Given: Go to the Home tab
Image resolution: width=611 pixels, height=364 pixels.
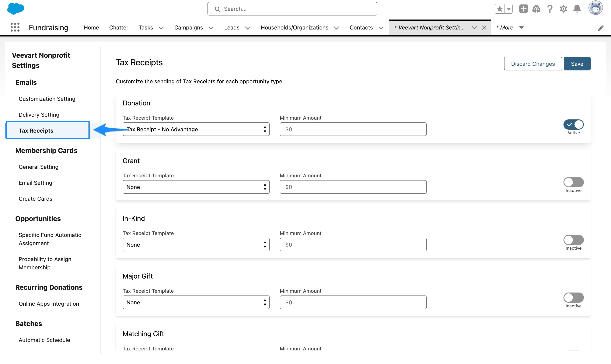Looking at the screenshot, I should 91,28.
